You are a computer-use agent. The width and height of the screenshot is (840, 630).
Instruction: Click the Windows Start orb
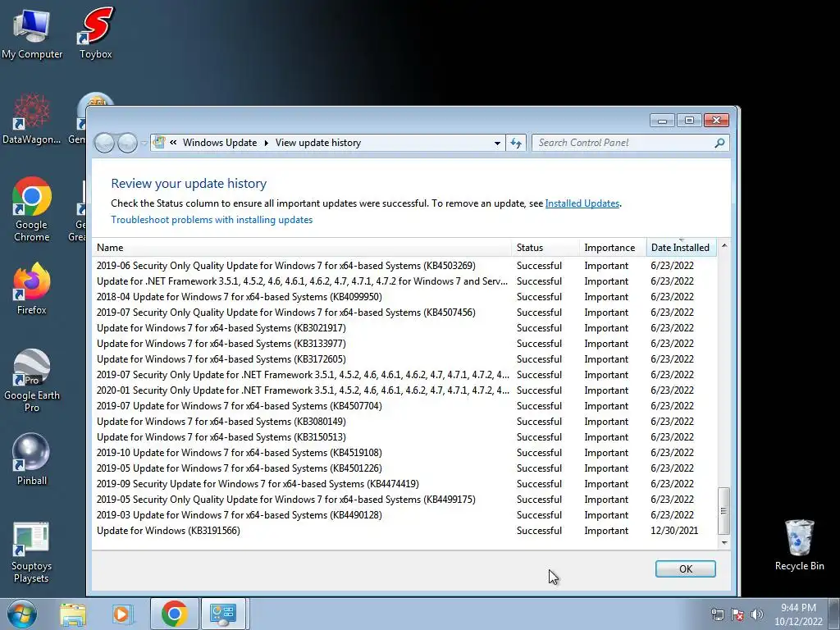point(22,614)
